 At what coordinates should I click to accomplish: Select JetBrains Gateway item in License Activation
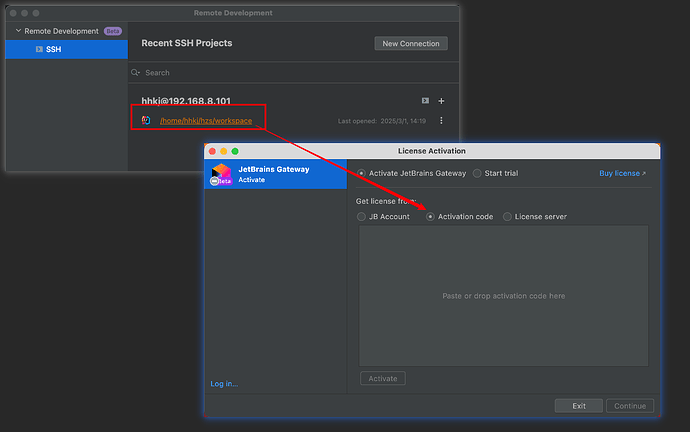(x=275, y=174)
